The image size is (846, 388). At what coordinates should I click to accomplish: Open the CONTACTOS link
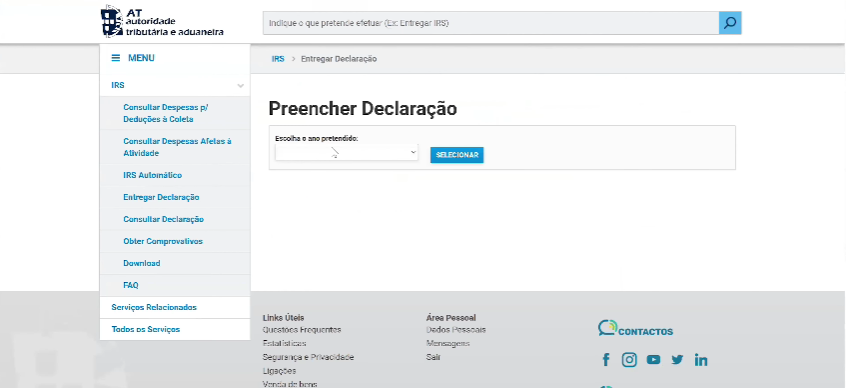[x=645, y=332]
